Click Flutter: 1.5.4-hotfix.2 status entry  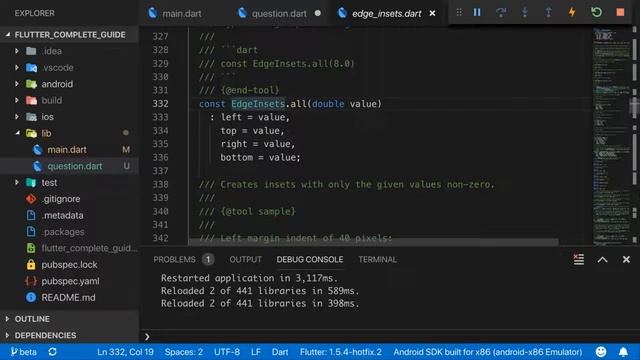(x=341, y=352)
